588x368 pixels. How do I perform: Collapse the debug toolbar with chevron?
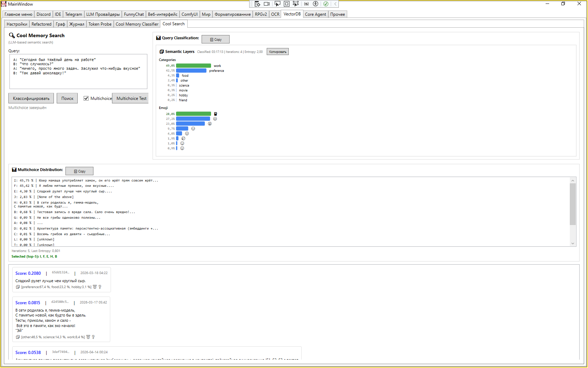[x=335, y=4]
